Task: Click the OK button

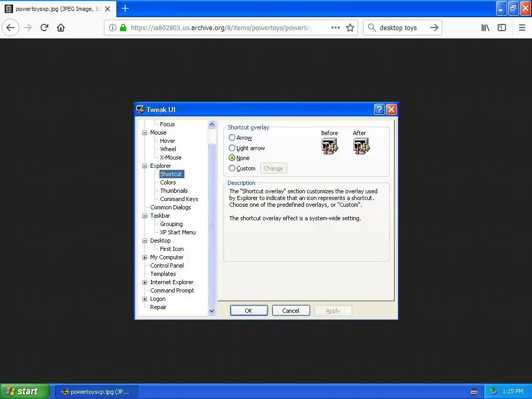Action: click(249, 311)
